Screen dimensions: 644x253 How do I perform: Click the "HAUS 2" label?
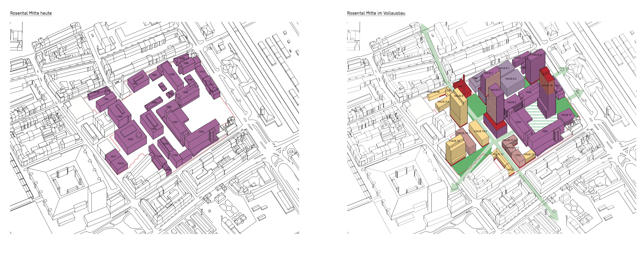pyautogui.click(x=511, y=102)
